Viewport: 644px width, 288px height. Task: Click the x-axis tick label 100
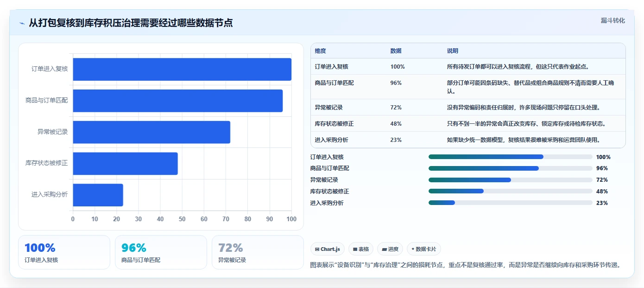click(291, 219)
